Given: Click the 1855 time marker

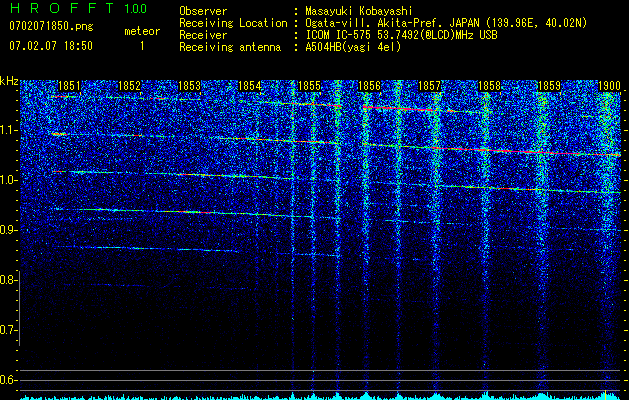Looking at the screenshot, I should [x=309, y=86].
